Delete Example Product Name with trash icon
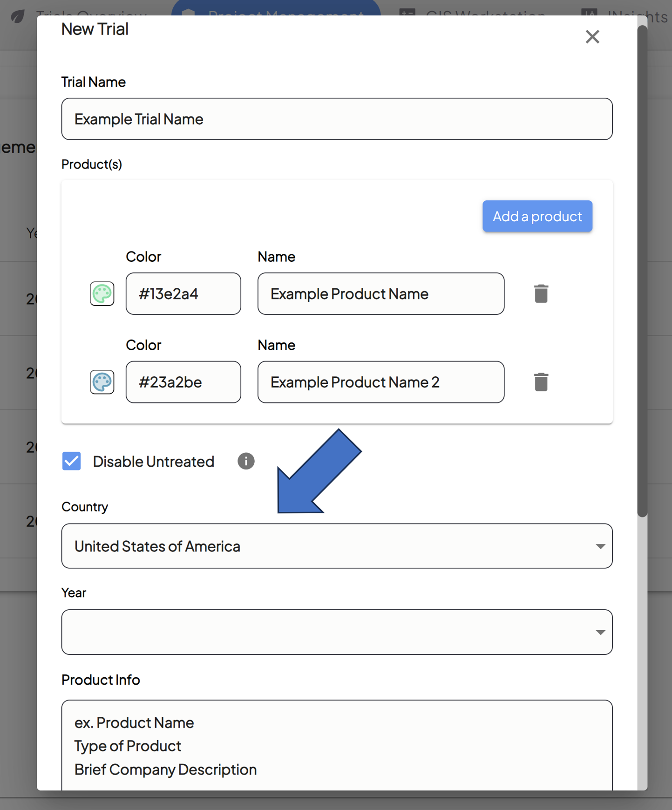 (x=541, y=294)
